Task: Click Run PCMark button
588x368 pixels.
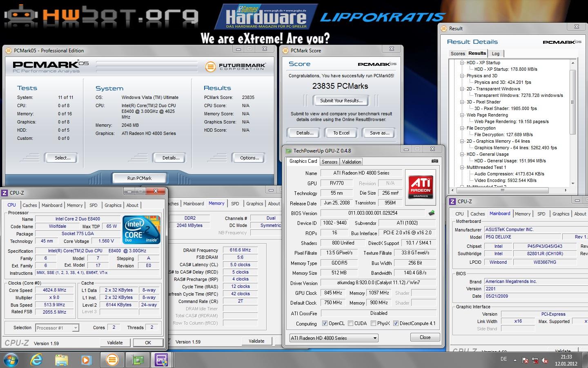Action: click(x=139, y=178)
